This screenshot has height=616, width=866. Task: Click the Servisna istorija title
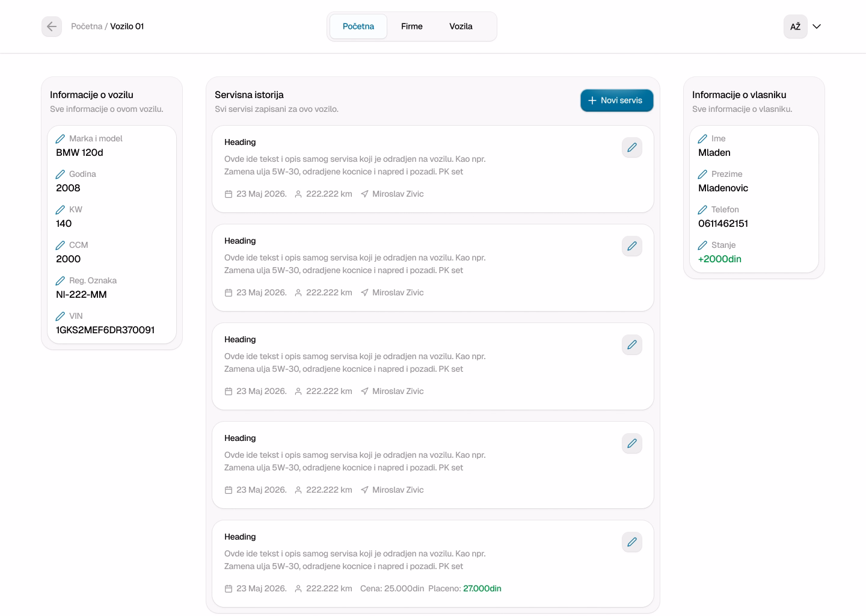coord(249,95)
